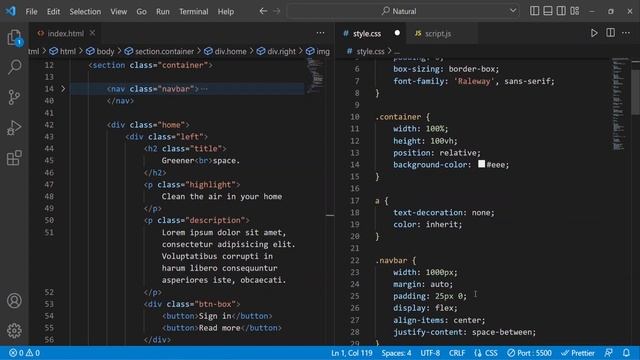Open html breadcrumb item
This screenshot has width=640, height=360.
point(63,51)
